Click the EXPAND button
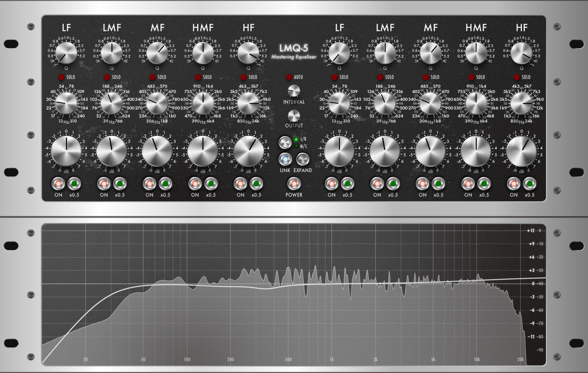588x373 pixels. pyautogui.click(x=303, y=159)
